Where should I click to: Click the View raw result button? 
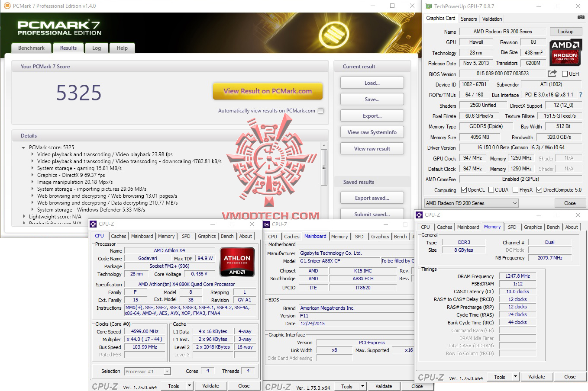click(372, 149)
